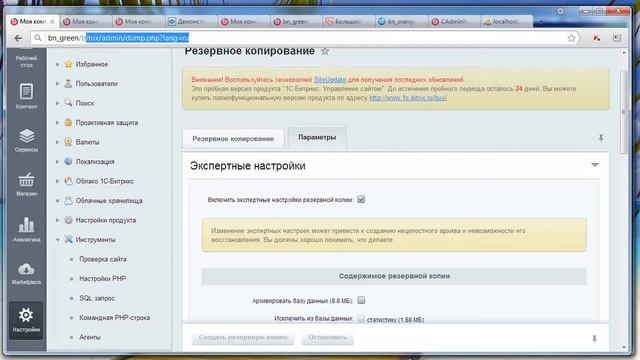Click the Облачные хранилища icon
This screenshot has width=640, height=360.
[68, 200]
